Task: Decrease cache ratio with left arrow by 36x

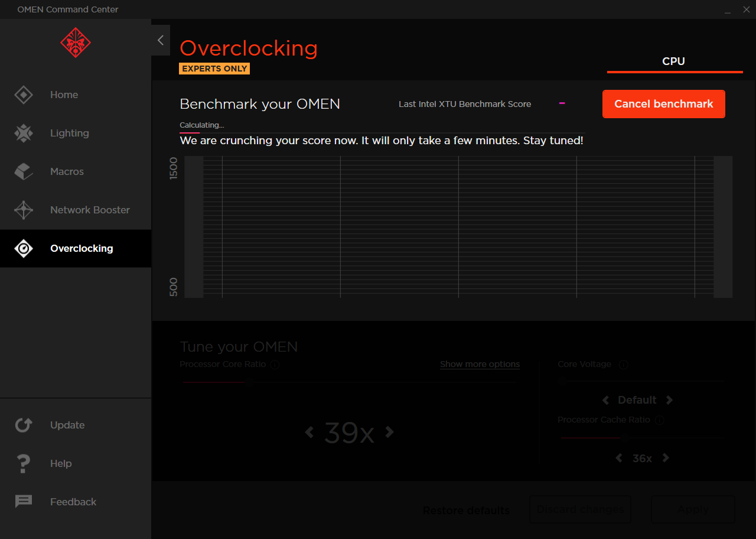Action: coord(618,458)
